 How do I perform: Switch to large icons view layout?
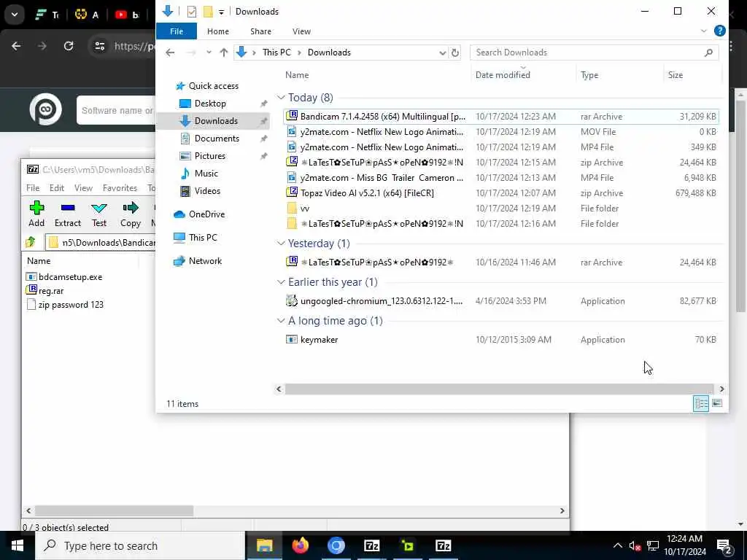(717, 404)
